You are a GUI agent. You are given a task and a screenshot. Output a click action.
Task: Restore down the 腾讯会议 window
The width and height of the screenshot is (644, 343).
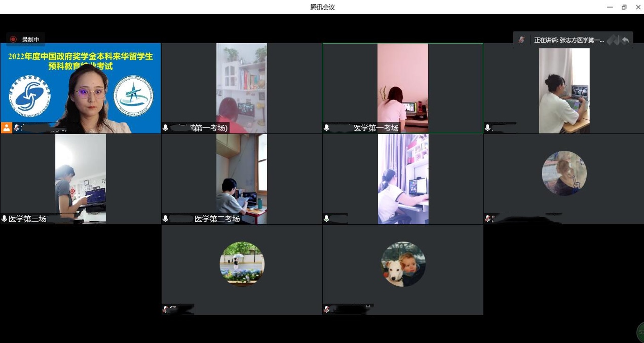point(624,7)
